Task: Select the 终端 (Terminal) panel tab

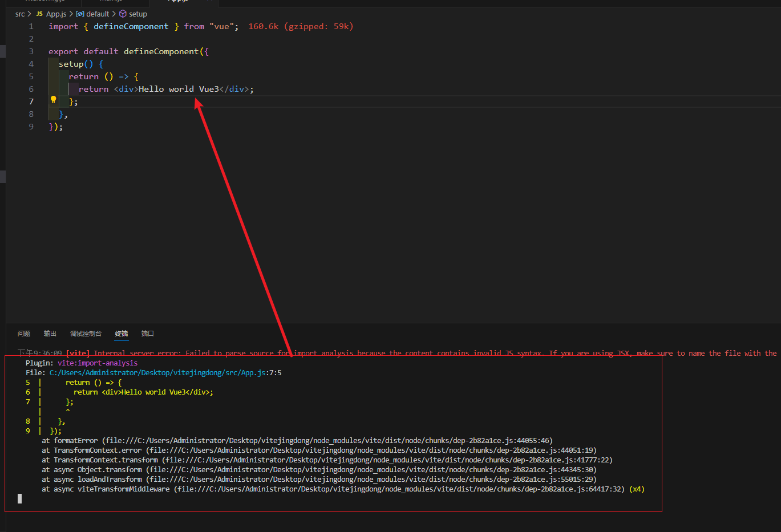Action: 122,334
